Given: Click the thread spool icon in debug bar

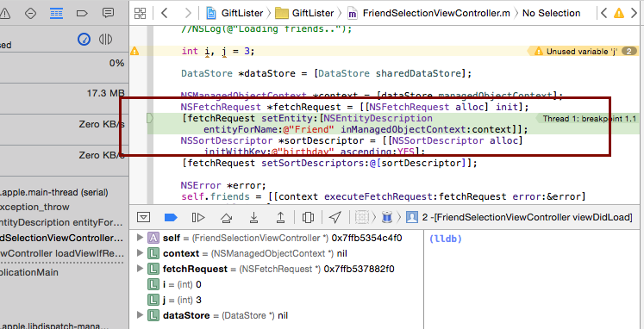Looking at the screenshot, I should click(x=387, y=217).
